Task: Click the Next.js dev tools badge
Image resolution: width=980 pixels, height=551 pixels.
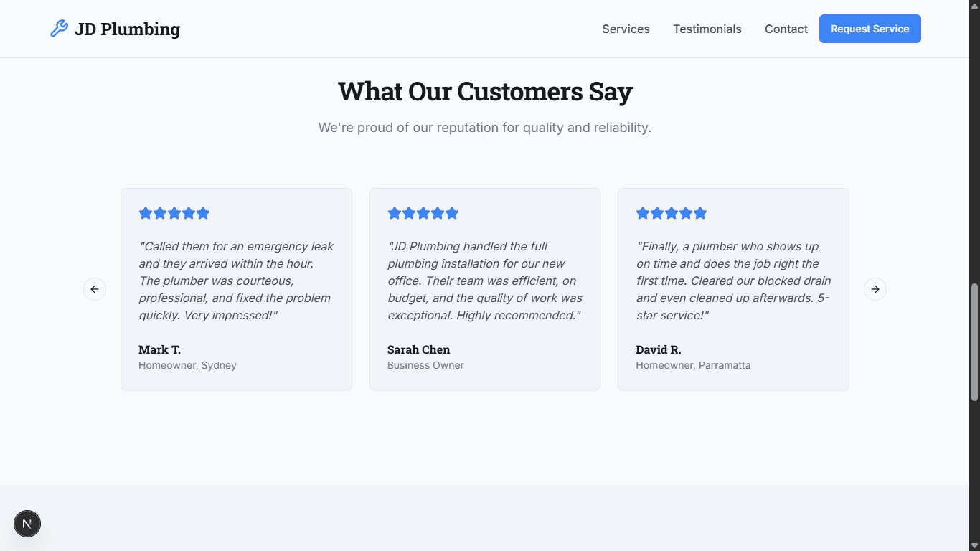Action: point(27,524)
